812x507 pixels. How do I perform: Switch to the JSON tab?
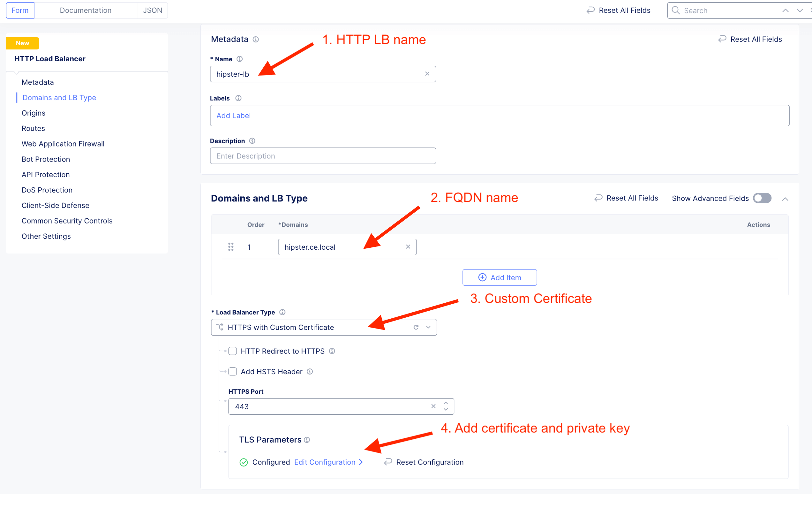153,10
